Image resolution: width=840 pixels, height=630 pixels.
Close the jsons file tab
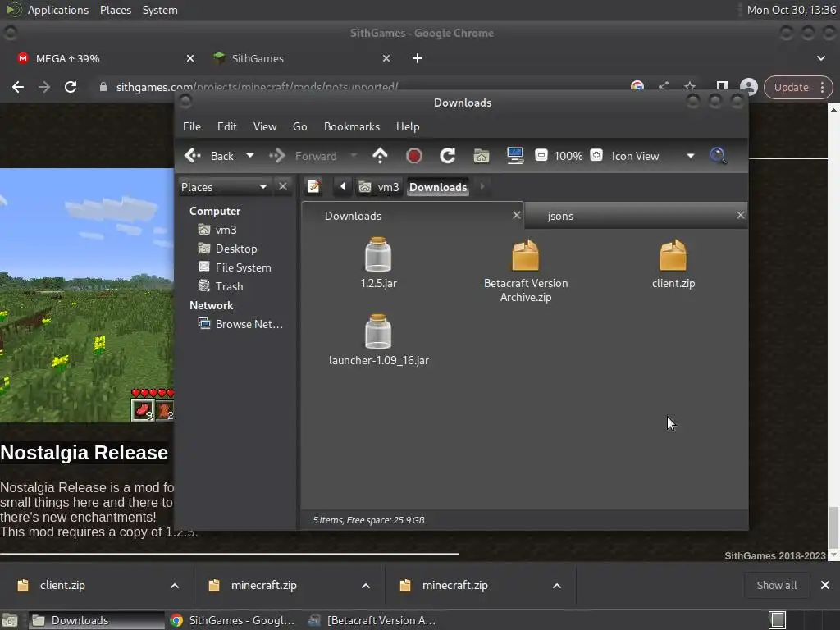coord(741,215)
